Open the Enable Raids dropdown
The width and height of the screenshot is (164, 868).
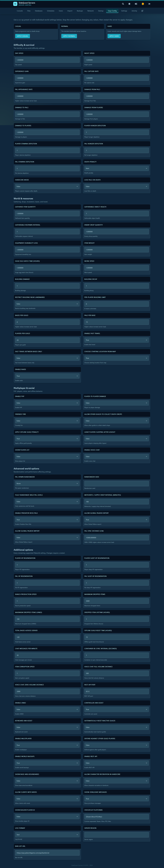point(47,376)
